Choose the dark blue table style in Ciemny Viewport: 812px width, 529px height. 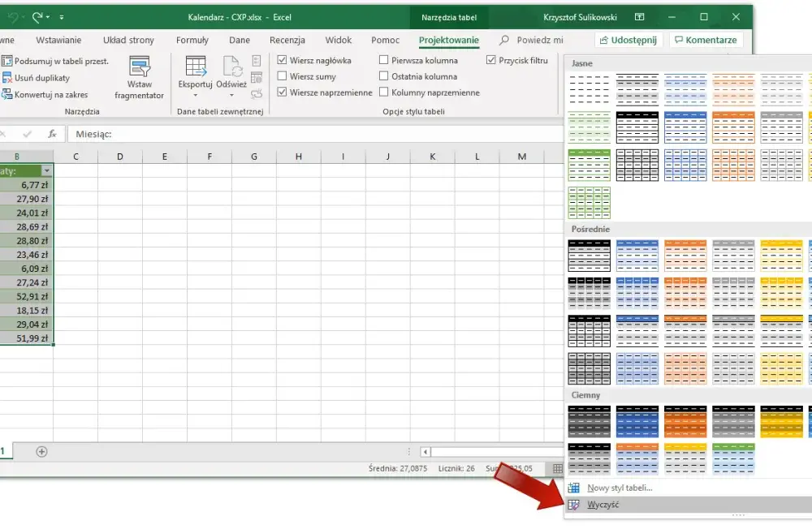637,421
